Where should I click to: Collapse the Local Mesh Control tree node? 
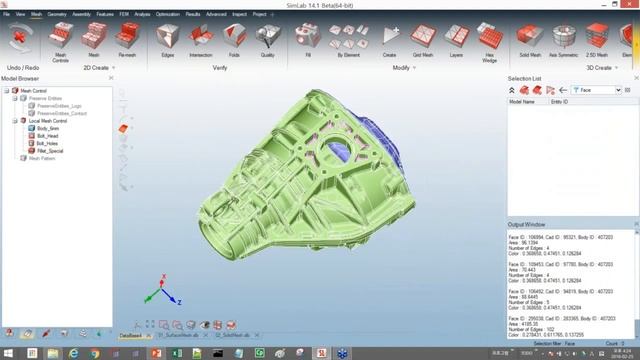point(15,121)
